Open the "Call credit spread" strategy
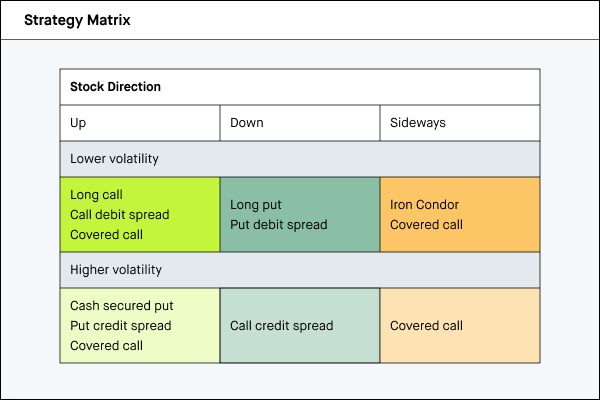The width and height of the screenshot is (600, 400). 281,326
